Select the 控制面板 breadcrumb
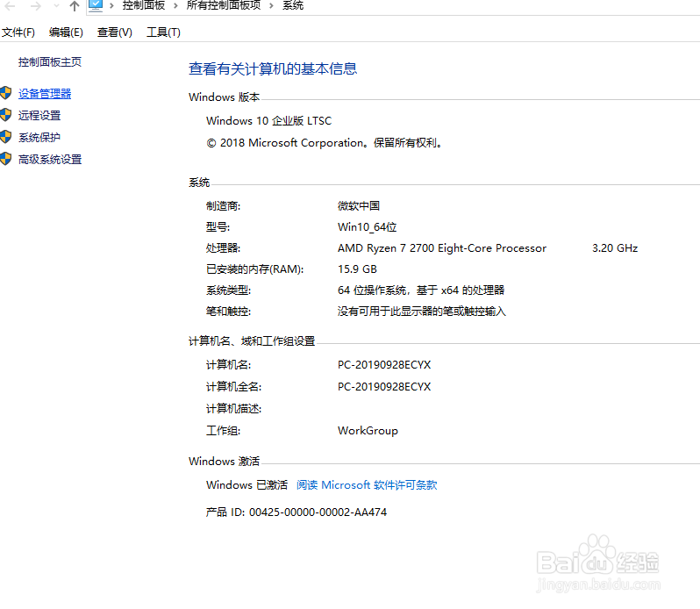 pos(144,5)
